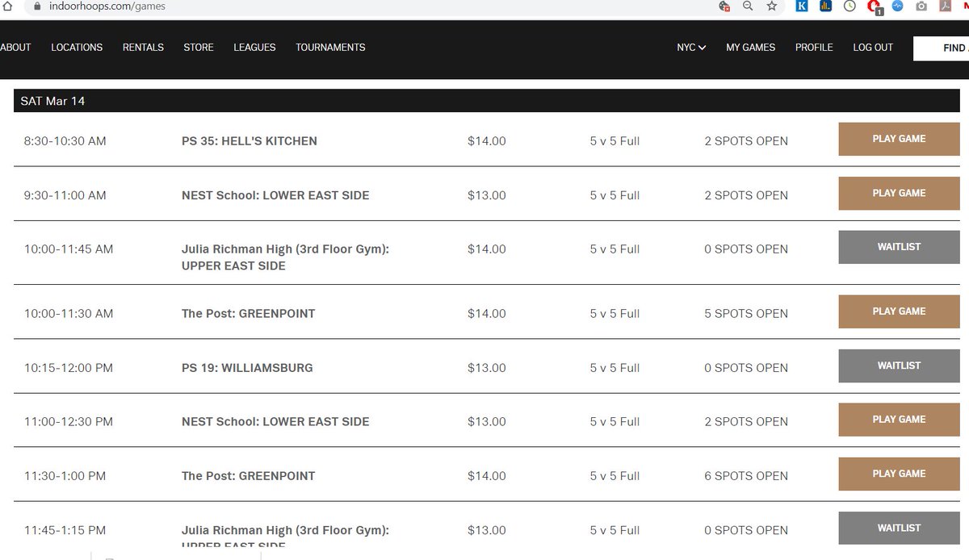
Task: Open Julia Richman High venue in 10:00 row
Action: point(285,257)
